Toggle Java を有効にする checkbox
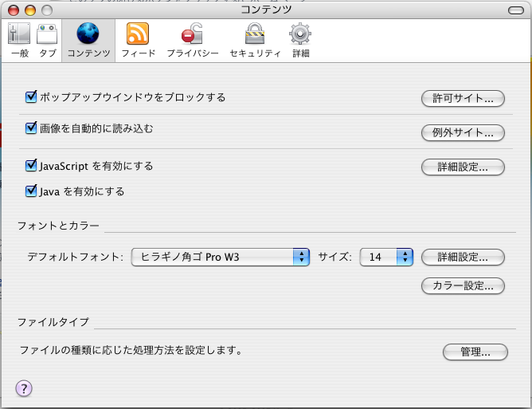 coord(32,191)
